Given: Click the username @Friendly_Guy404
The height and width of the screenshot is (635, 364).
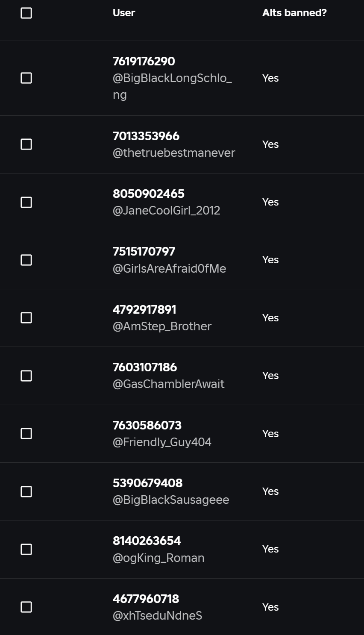Looking at the screenshot, I should [x=162, y=442].
